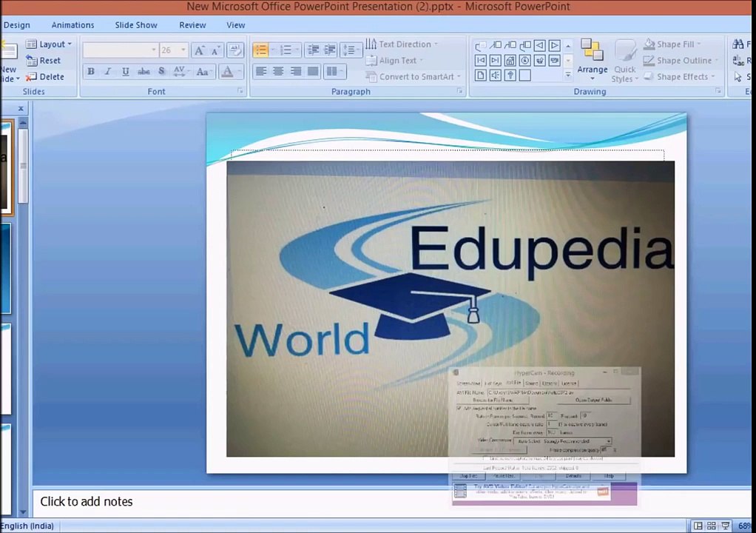Open the Font dialog launcher
Image resolution: width=756 pixels, height=533 pixels.
click(x=240, y=91)
